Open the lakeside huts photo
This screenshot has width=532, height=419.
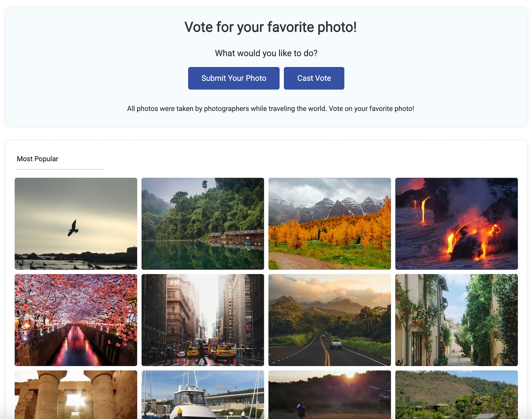click(203, 223)
